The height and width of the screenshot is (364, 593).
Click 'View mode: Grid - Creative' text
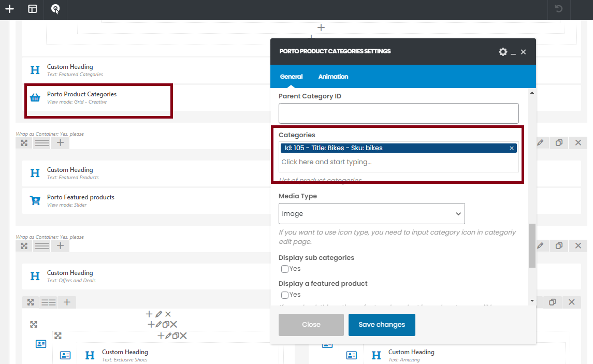(77, 102)
